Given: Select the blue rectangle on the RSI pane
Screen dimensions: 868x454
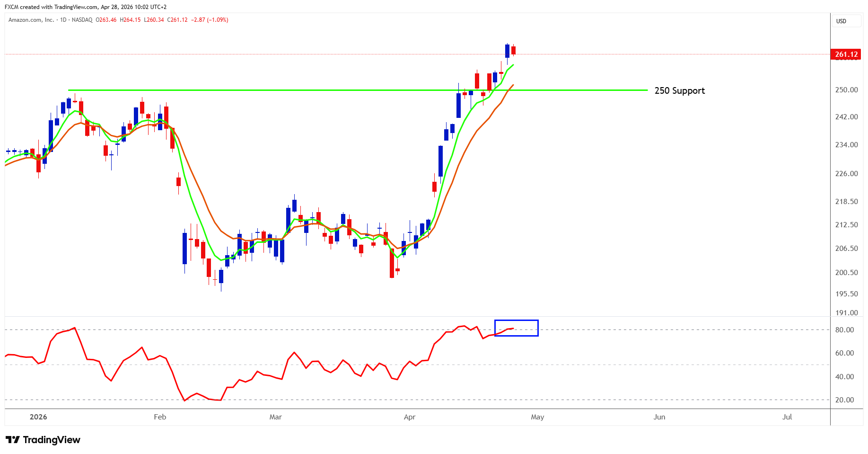Looking at the screenshot, I should 516,321.
